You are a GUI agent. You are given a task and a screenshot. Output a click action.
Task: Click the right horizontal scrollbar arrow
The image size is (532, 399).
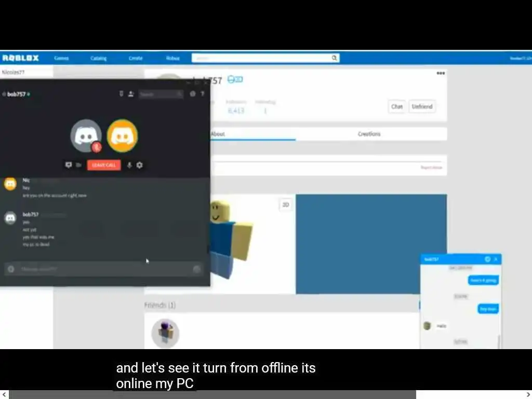528,395
